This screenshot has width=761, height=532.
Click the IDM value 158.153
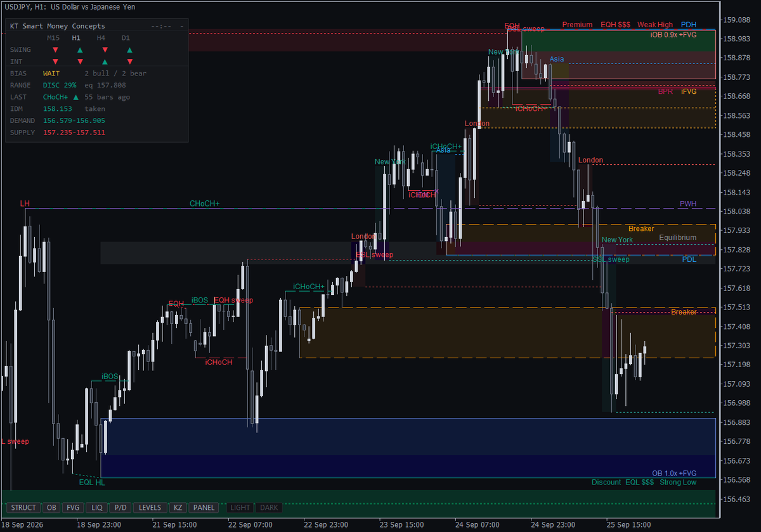58,109
